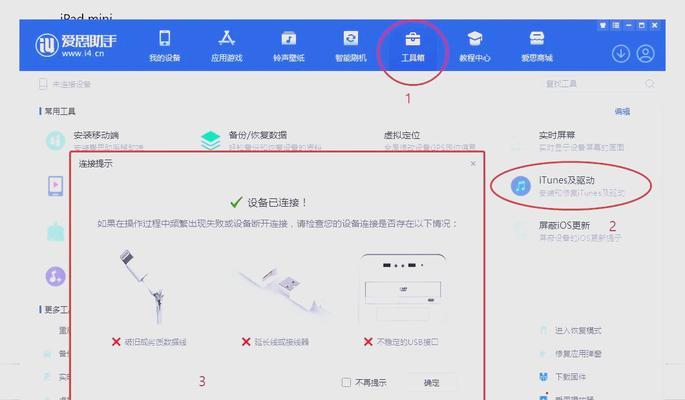
Task: Open 工具箱 (Toolbox) tab
Action: [413, 46]
